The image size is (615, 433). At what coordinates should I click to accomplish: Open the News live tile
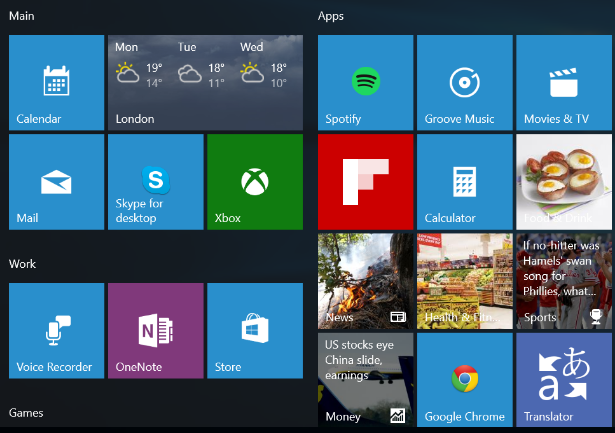tap(366, 281)
